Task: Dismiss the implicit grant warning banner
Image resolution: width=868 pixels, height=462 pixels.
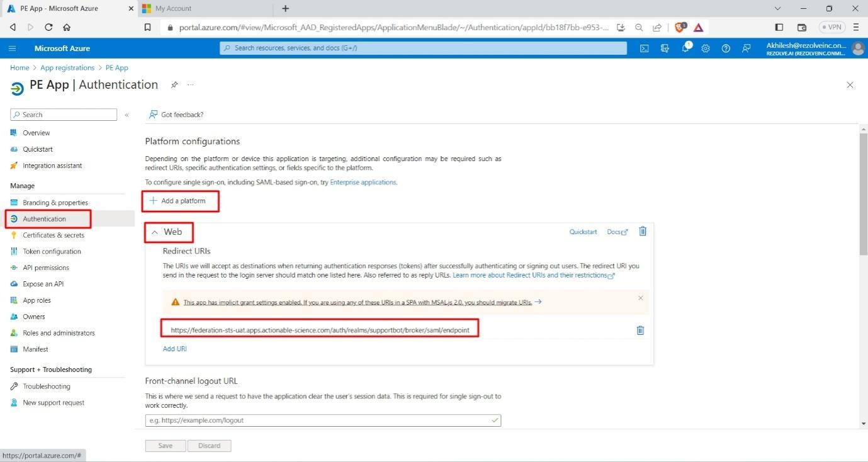Action: pos(641,298)
